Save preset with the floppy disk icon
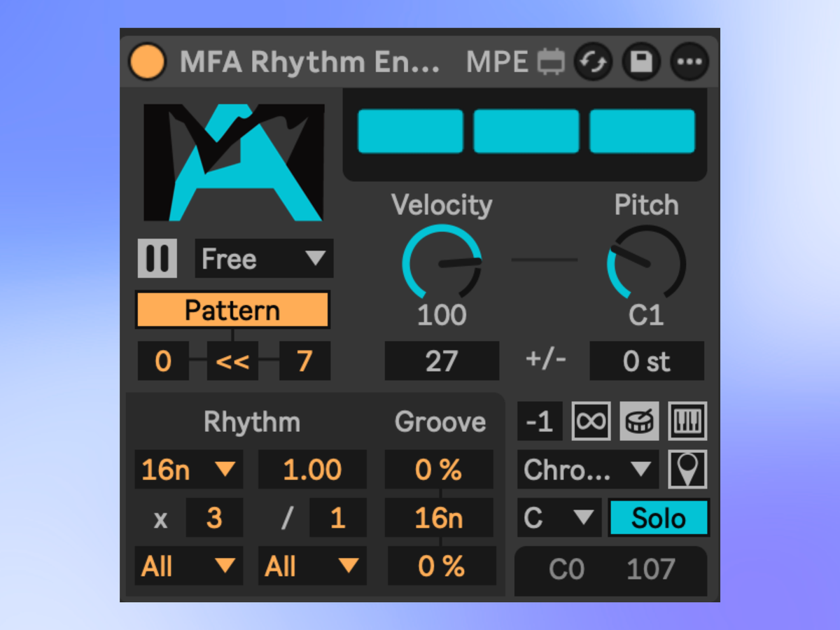This screenshot has height=630, width=840. (x=641, y=62)
